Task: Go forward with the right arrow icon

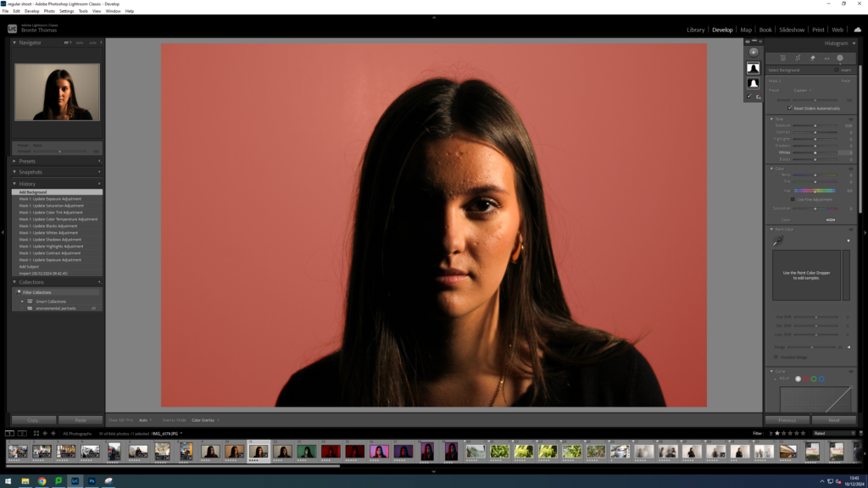Action: point(53,434)
